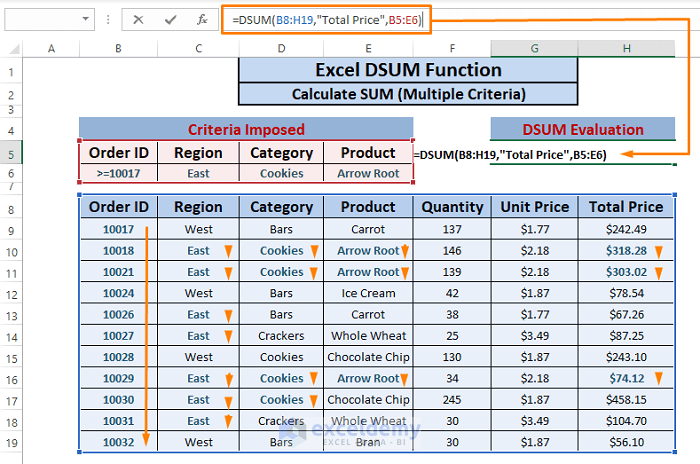Click quantity cell '245'
Image resolution: width=700 pixels, height=464 pixels.
452,400
